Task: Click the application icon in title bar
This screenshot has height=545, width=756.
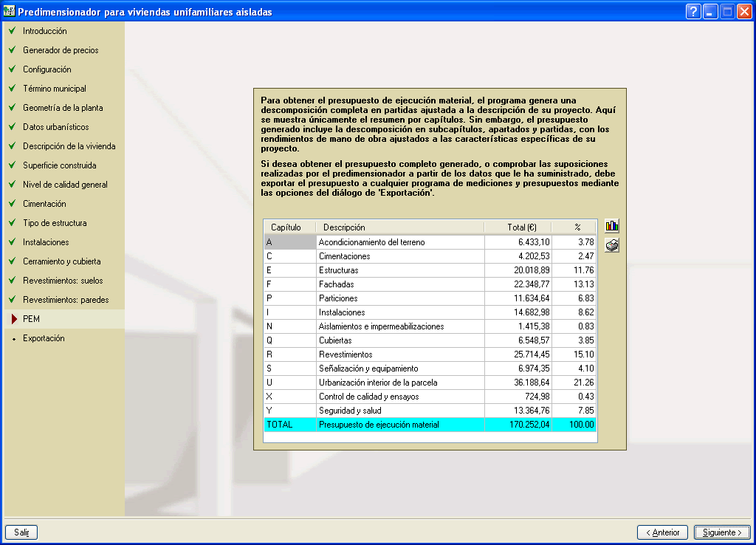Action: point(9,12)
